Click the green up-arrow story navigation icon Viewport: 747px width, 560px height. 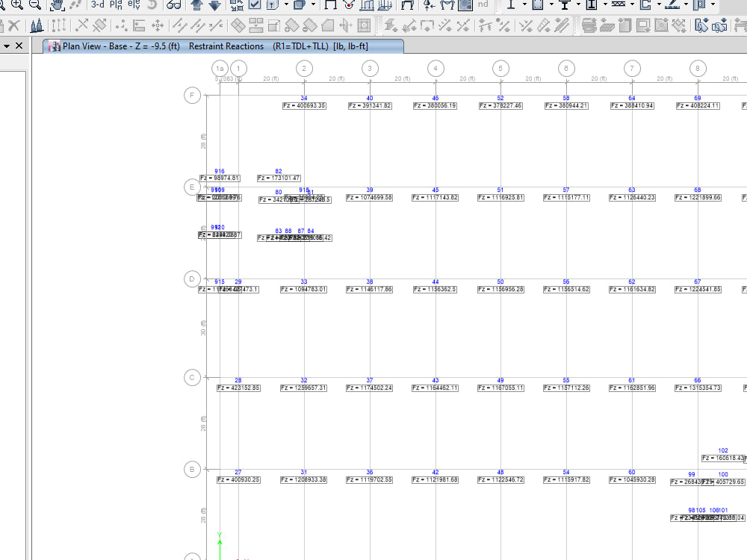tap(196, 6)
